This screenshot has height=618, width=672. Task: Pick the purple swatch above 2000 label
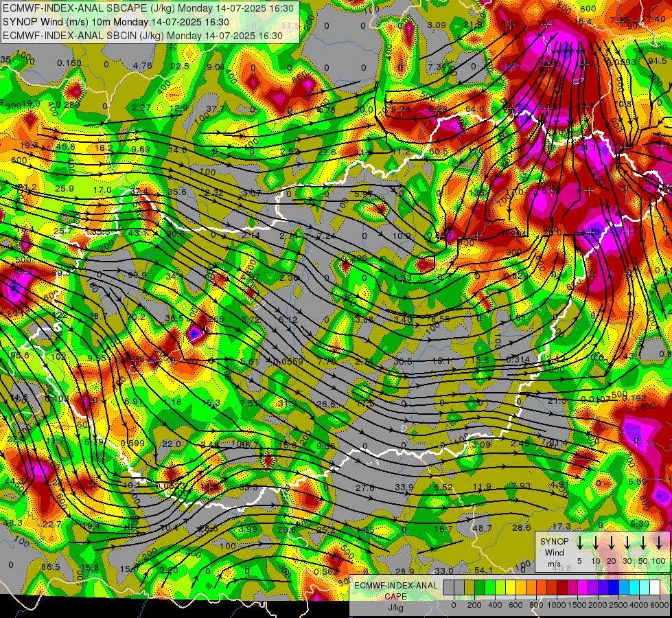[x=593, y=587]
